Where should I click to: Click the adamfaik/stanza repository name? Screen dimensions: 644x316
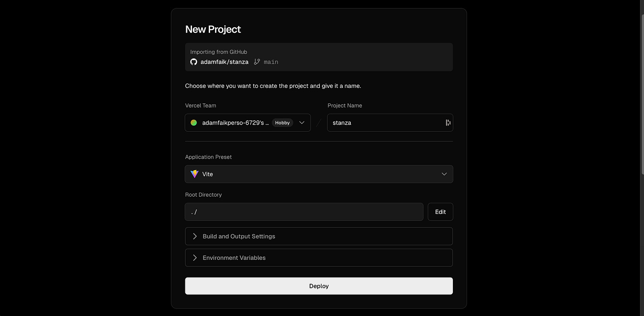[224, 62]
